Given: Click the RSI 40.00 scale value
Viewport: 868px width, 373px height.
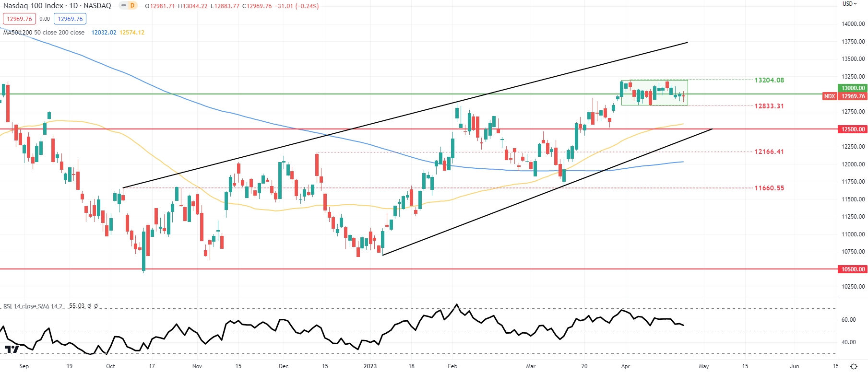Looking at the screenshot, I should tap(849, 342).
